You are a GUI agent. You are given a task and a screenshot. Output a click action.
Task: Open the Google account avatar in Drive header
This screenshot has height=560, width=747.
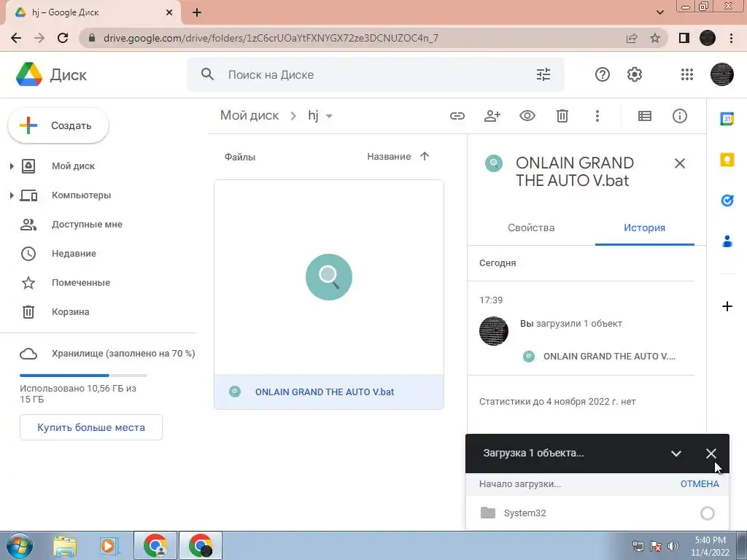(x=721, y=74)
